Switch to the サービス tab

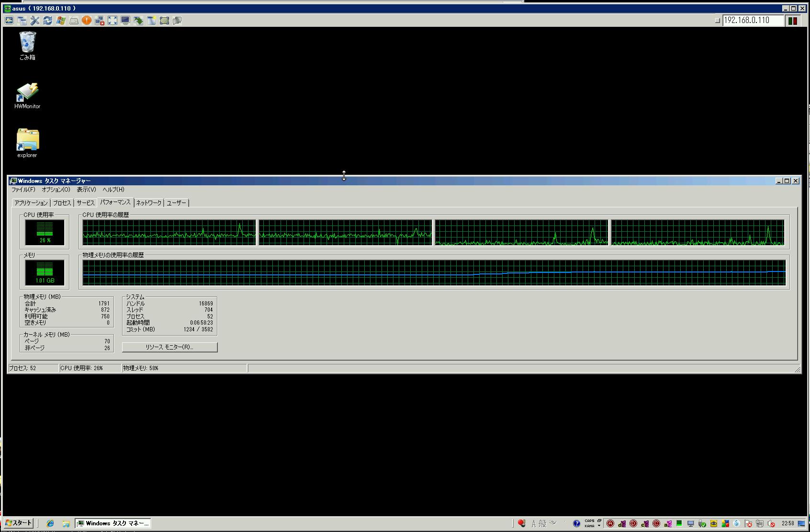coord(85,203)
